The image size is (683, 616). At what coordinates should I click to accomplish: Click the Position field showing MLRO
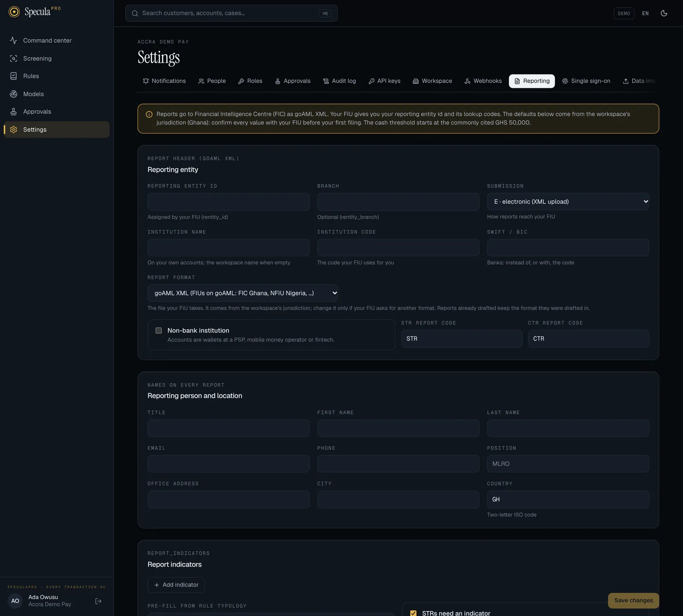pyautogui.click(x=568, y=464)
